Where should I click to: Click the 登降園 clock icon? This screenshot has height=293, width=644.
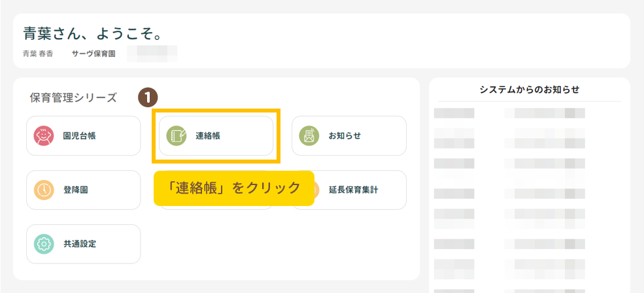point(44,190)
